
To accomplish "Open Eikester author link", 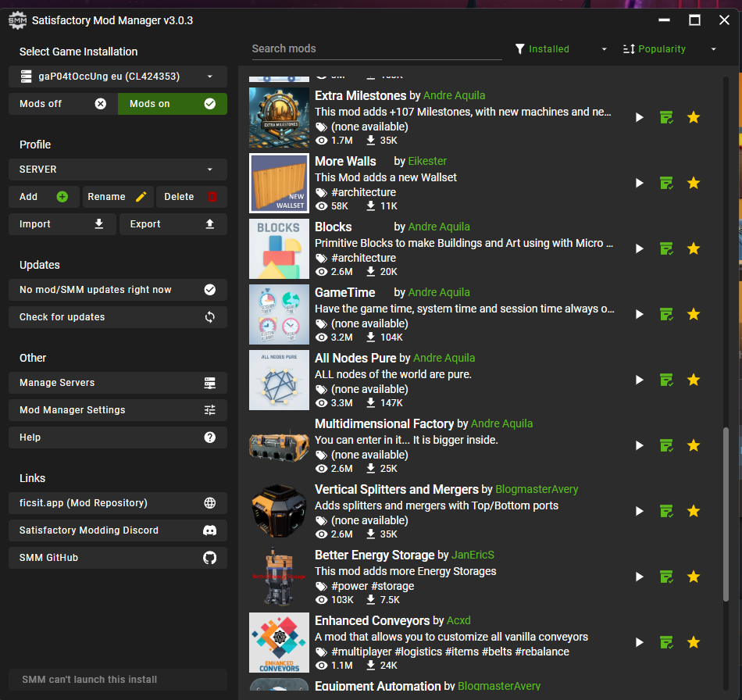I will coord(427,162).
